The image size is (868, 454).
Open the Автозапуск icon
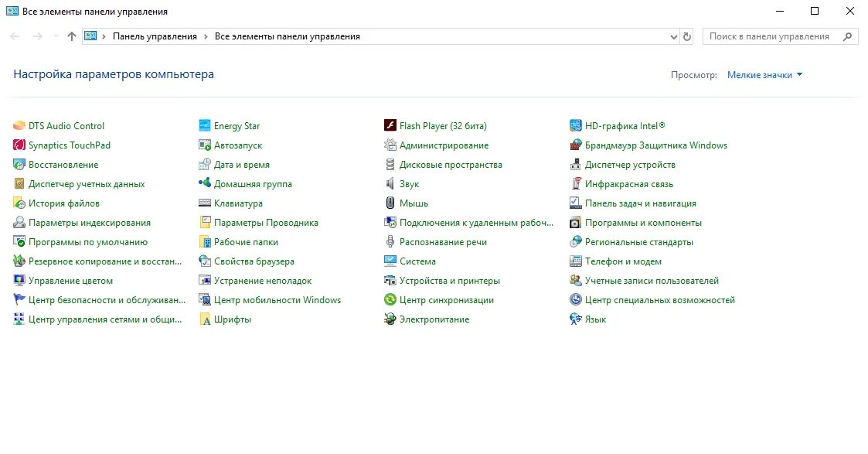pos(205,145)
